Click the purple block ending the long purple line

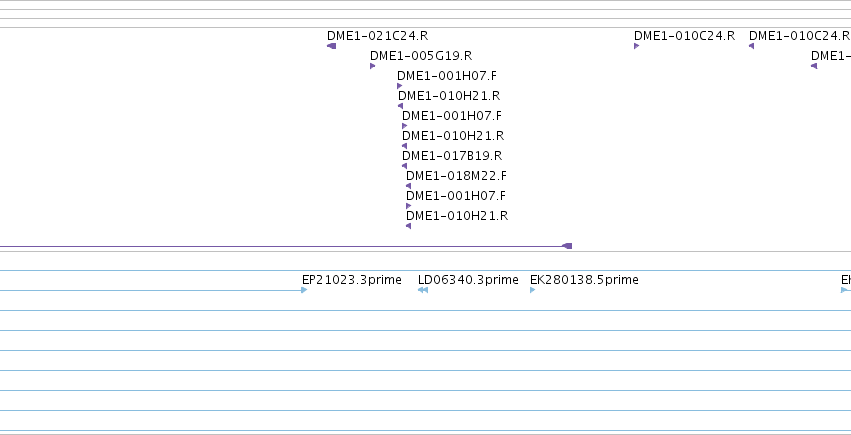(567, 246)
